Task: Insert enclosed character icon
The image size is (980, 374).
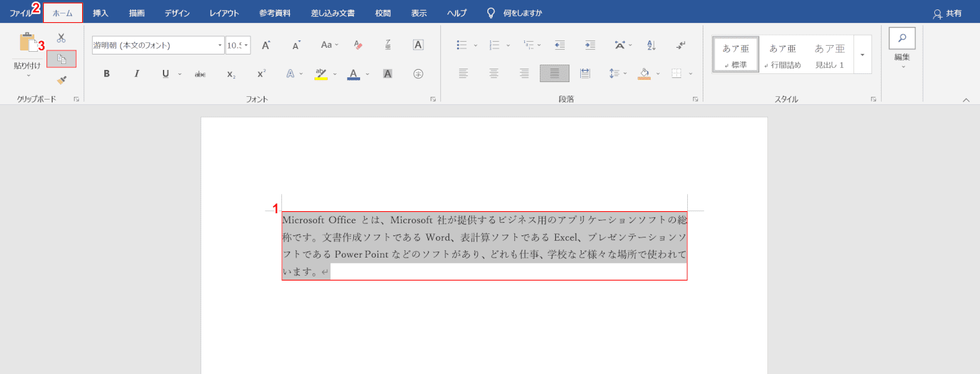Action: point(418,74)
